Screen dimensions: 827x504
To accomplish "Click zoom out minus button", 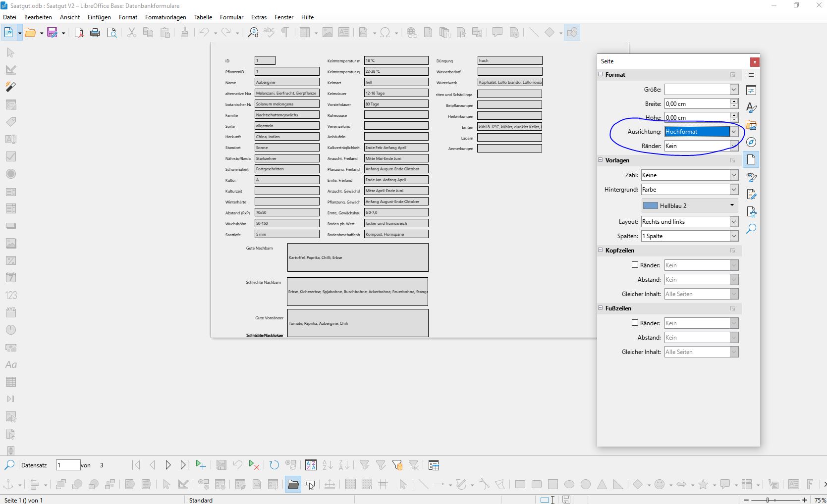I will click(746, 500).
